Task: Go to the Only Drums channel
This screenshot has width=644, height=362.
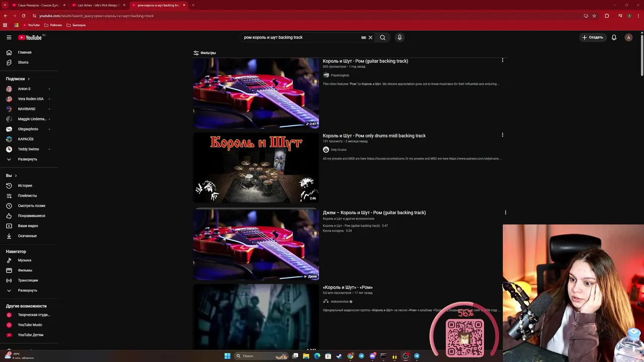Action: point(338,150)
